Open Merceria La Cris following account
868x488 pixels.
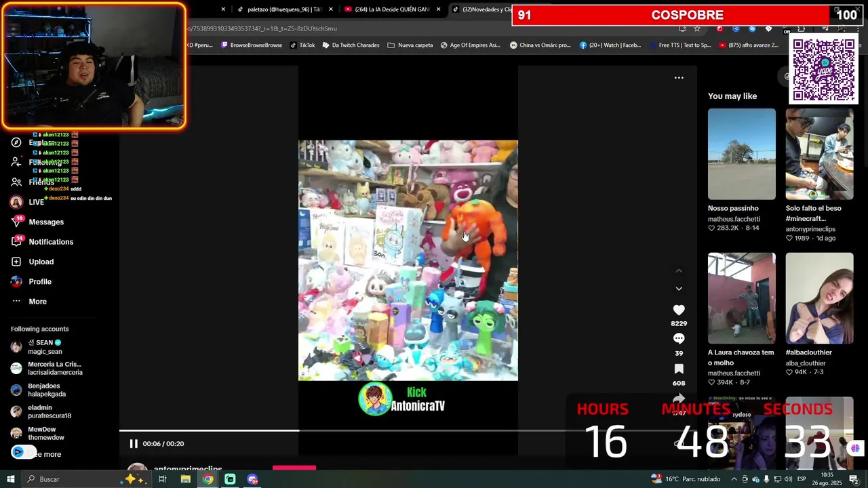click(x=46, y=368)
